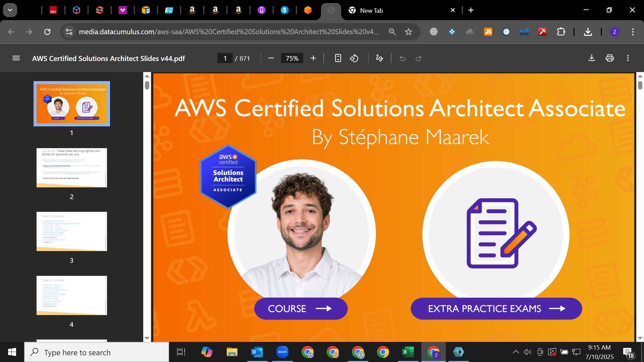Open Task View on taskbar

coord(181,352)
